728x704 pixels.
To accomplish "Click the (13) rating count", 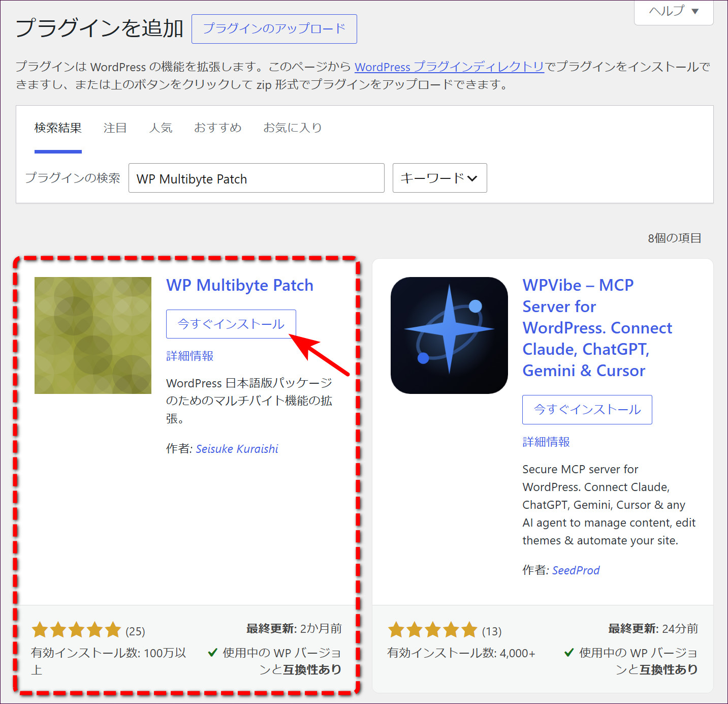I will coord(492,631).
